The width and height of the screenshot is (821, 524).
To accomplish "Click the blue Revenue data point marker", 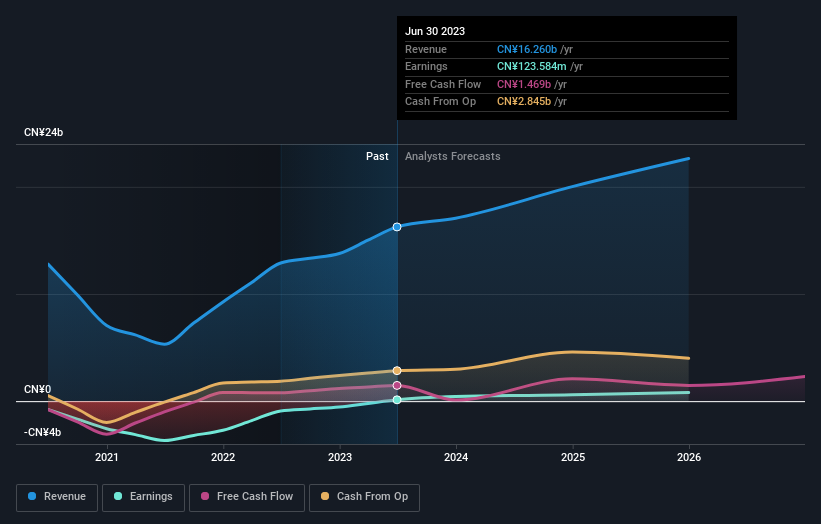I will point(397,227).
